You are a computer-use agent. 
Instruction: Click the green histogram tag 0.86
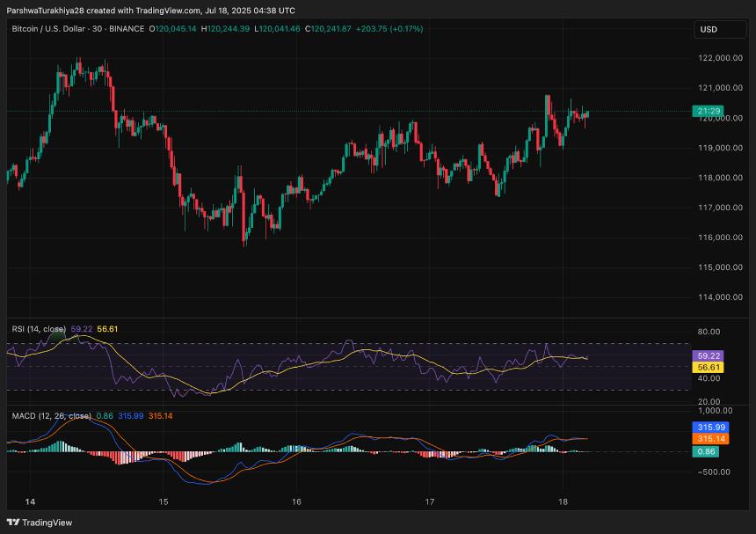coord(706,451)
